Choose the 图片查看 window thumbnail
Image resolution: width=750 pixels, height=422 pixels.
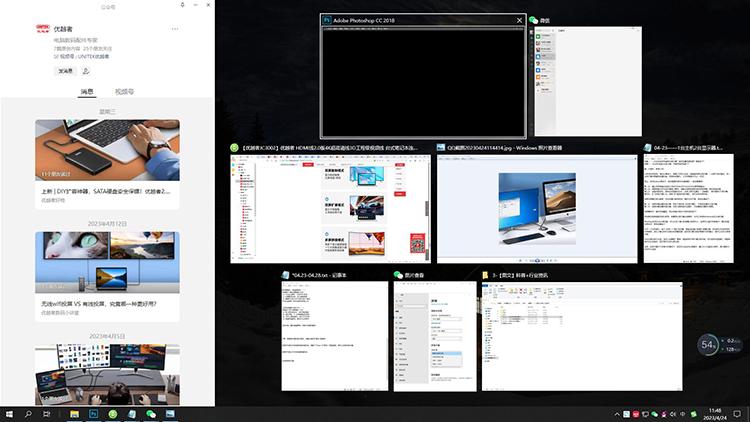[x=433, y=335]
